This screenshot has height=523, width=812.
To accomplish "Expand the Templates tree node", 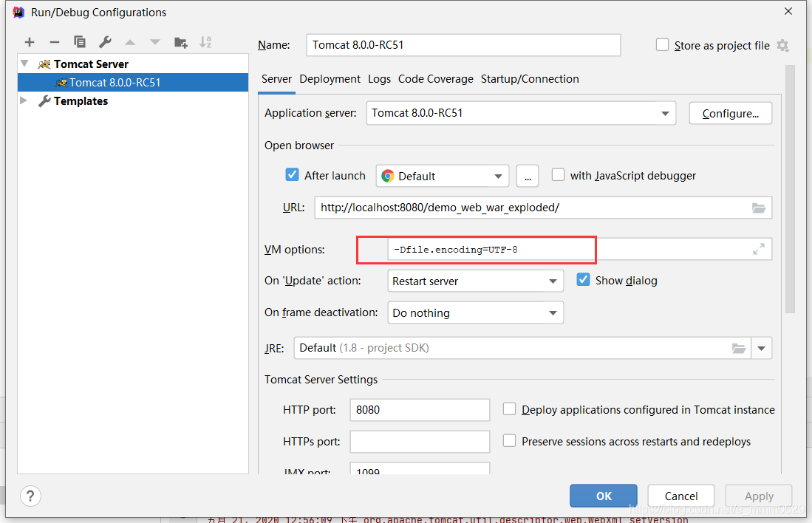I will 24,100.
